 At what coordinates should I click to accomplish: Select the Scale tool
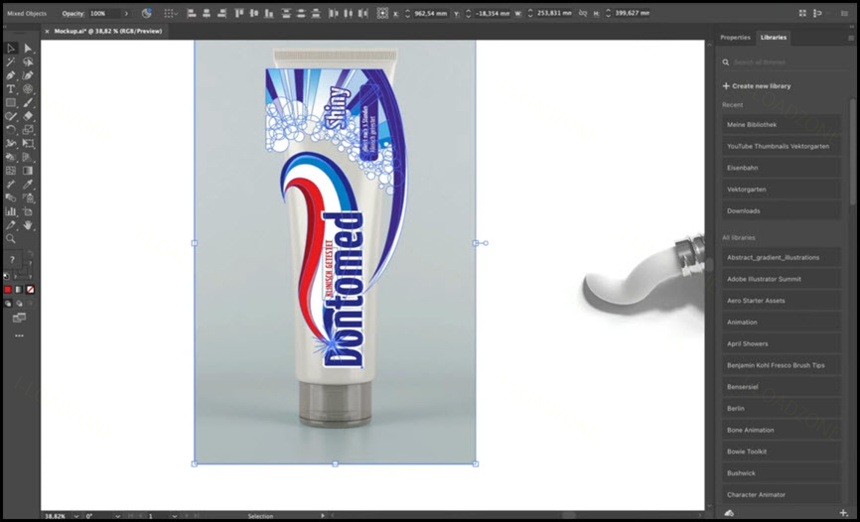pyautogui.click(x=28, y=130)
